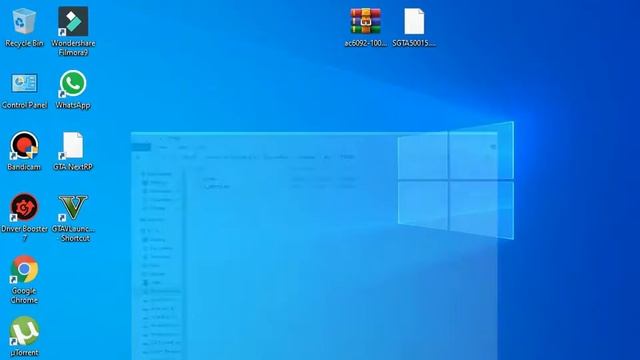The width and height of the screenshot is (640, 360).
Task: Select the GTA NextRP file shortcut
Action: click(x=73, y=145)
